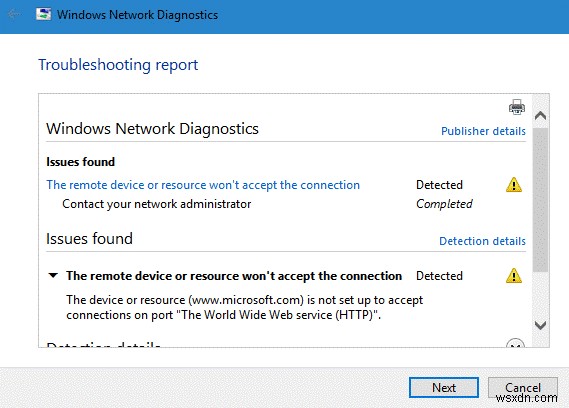The height and width of the screenshot is (408, 569).
Task: Click the Windows Network Diagnostics title icon
Action: click(44, 14)
